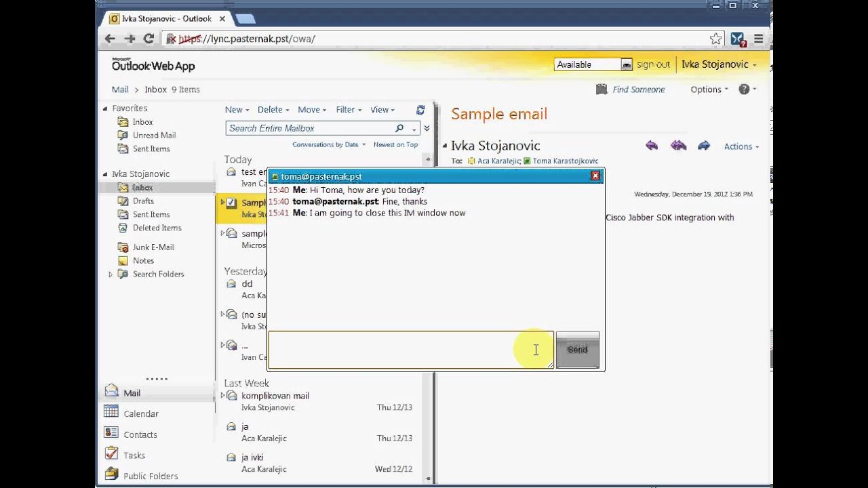Expand the Search Folders node
Image resolution: width=868 pixels, height=488 pixels.
tap(111, 274)
